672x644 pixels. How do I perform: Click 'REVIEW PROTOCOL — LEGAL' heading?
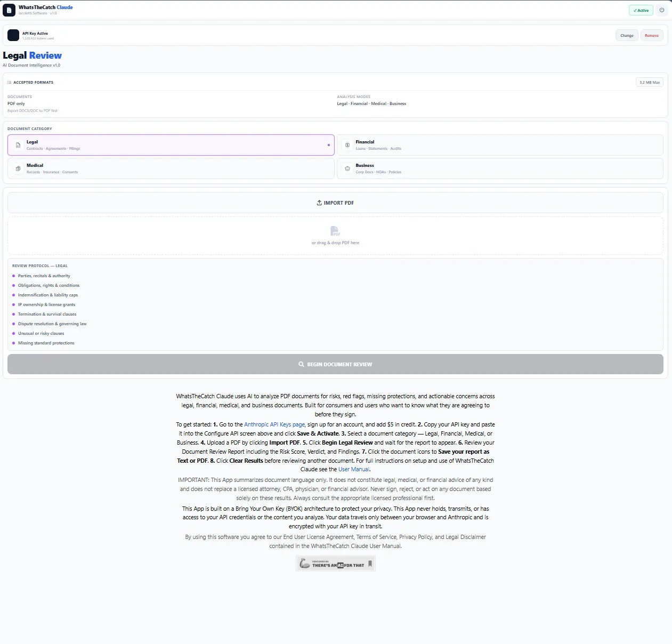click(x=40, y=265)
